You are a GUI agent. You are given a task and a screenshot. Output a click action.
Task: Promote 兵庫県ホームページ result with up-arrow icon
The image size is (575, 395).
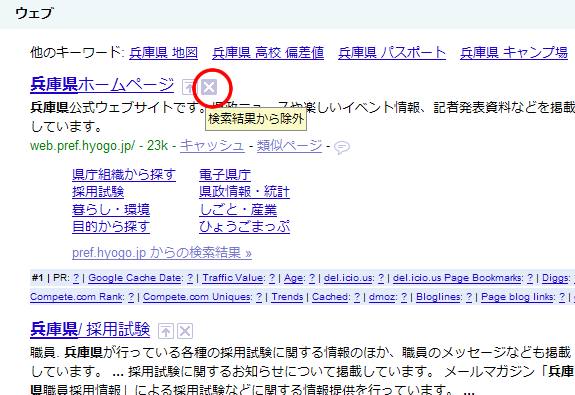[x=189, y=87]
